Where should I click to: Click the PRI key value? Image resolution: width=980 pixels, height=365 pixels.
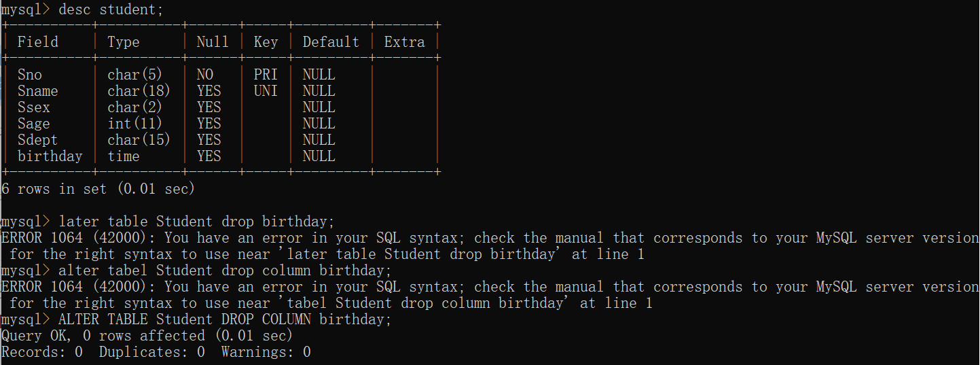(266, 75)
